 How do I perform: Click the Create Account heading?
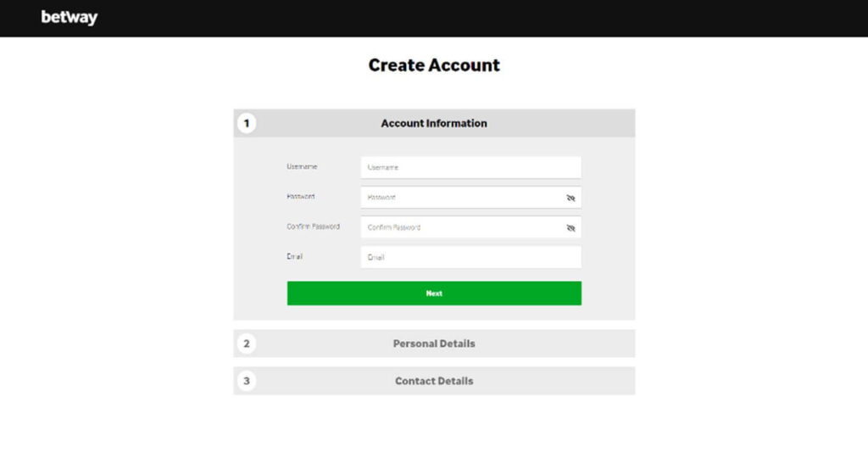(x=434, y=64)
